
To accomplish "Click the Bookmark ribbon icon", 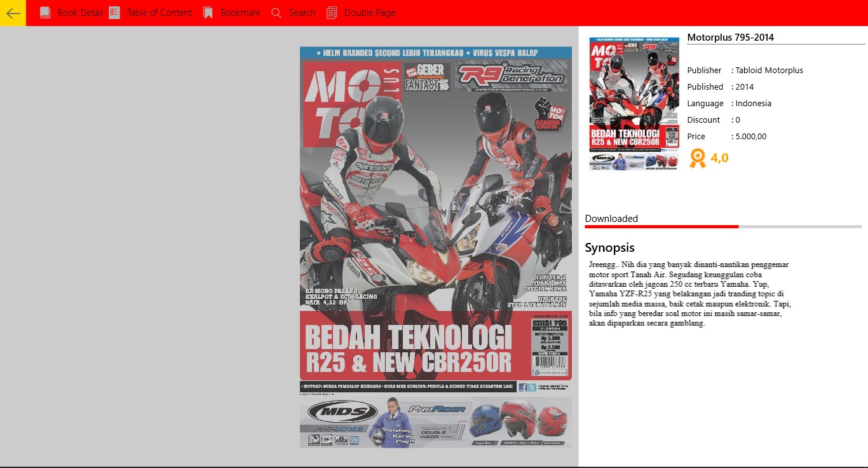I will (x=208, y=13).
